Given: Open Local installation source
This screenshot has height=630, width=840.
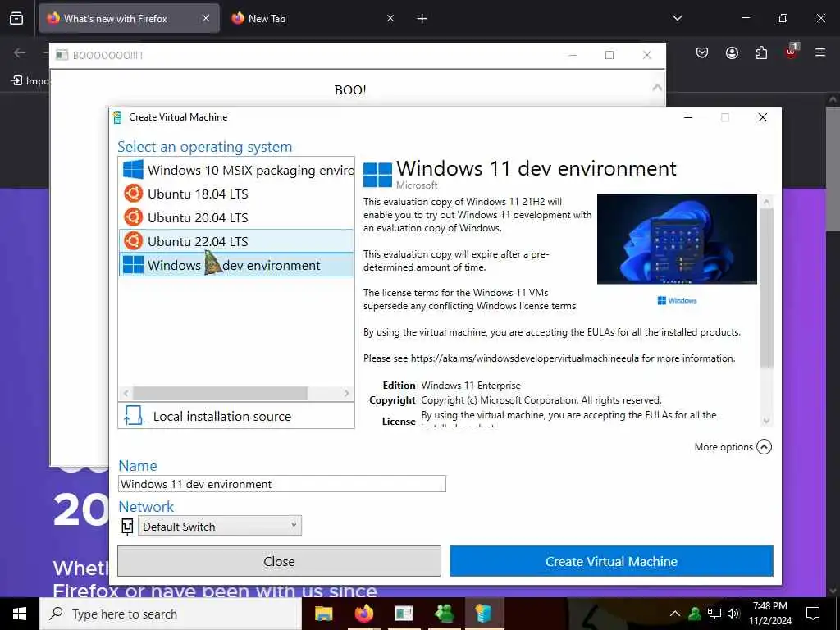Looking at the screenshot, I should click(236, 416).
